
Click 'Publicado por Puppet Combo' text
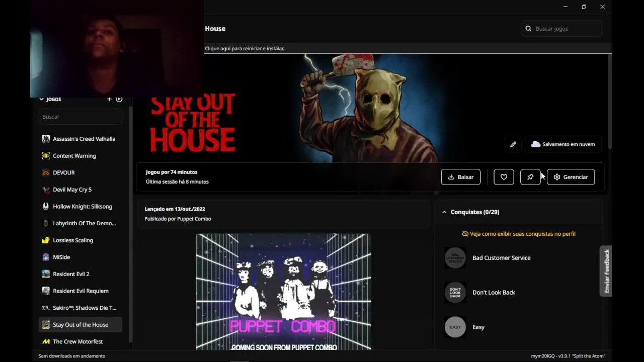[x=178, y=219]
